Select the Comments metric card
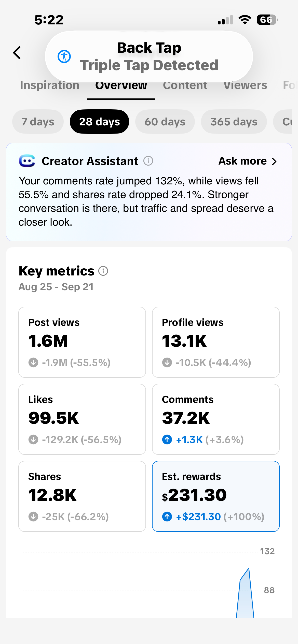298x644 pixels. [216, 419]
